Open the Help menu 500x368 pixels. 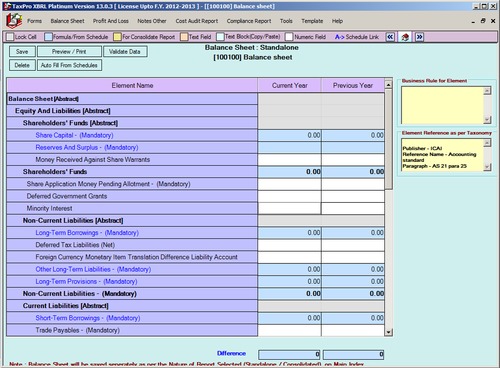click(337, 21)
